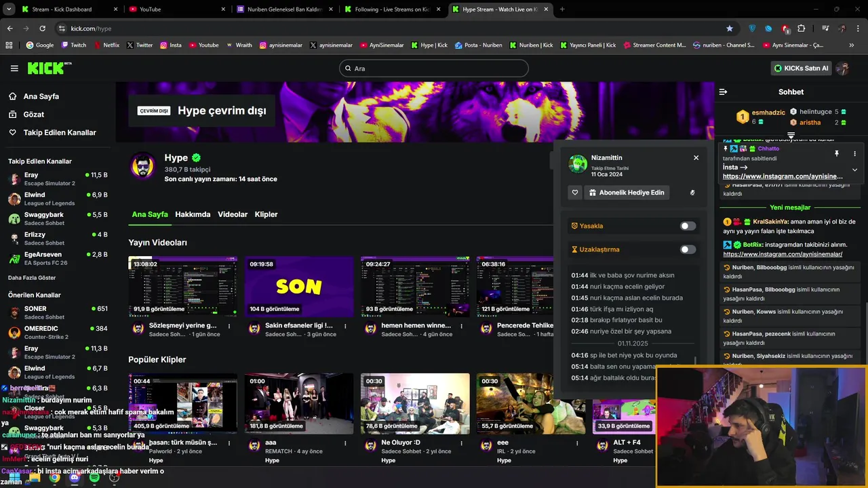The height and width of the screenshot is (488, 868).
Task: Click KICKs Satın Al button
Action: (x=802, y=68)
